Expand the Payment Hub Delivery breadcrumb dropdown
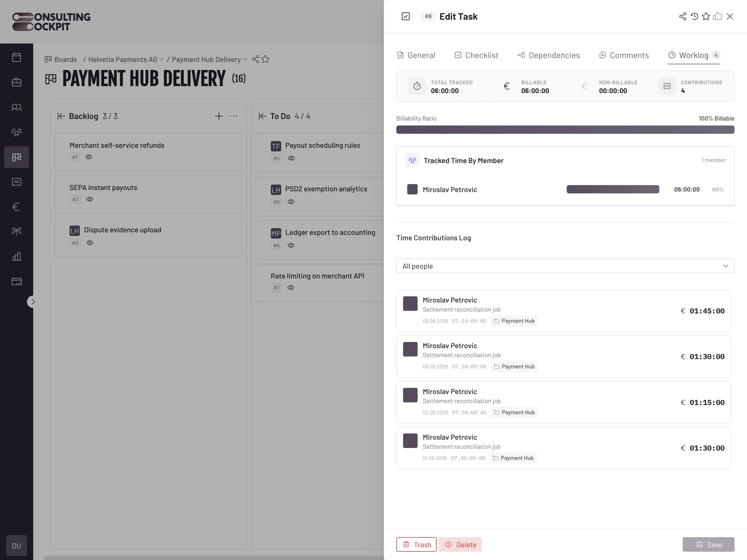This screenshot has height=560, width=747. tap(245, 59)
